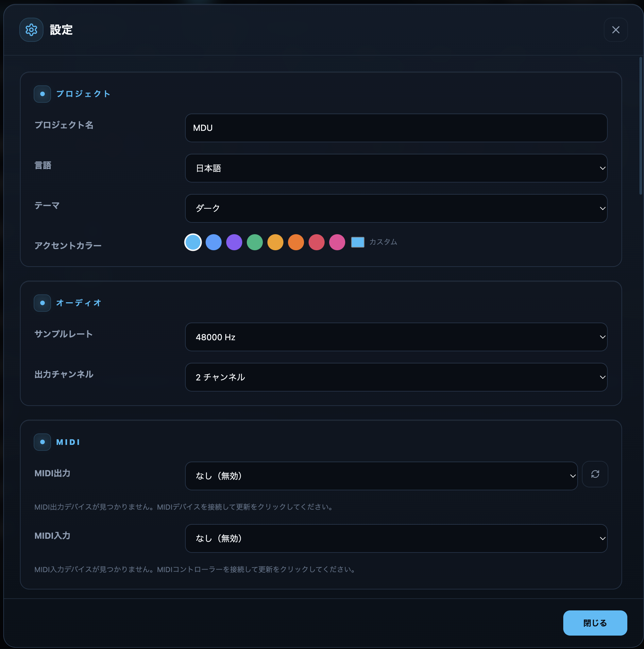Click the サンプルレート label
Image resolution: width=644 pixels, height=649 pixels.
pos(64,334)
